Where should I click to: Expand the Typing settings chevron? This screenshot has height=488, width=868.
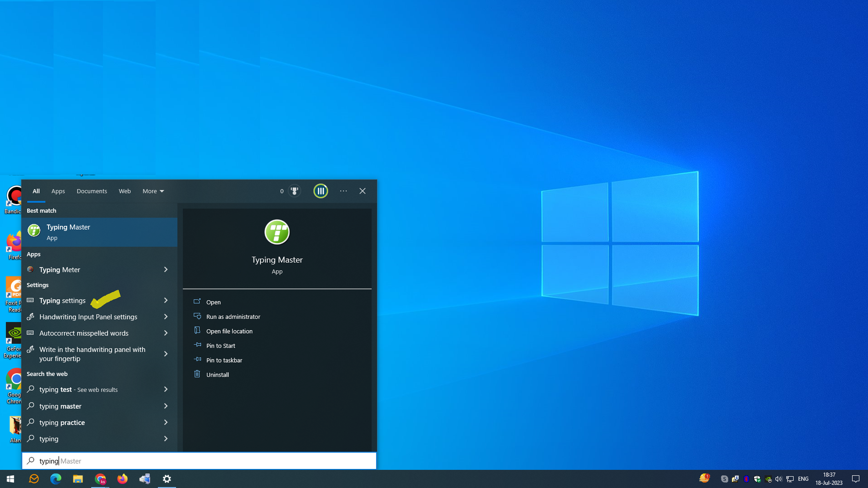coord(166,301)
